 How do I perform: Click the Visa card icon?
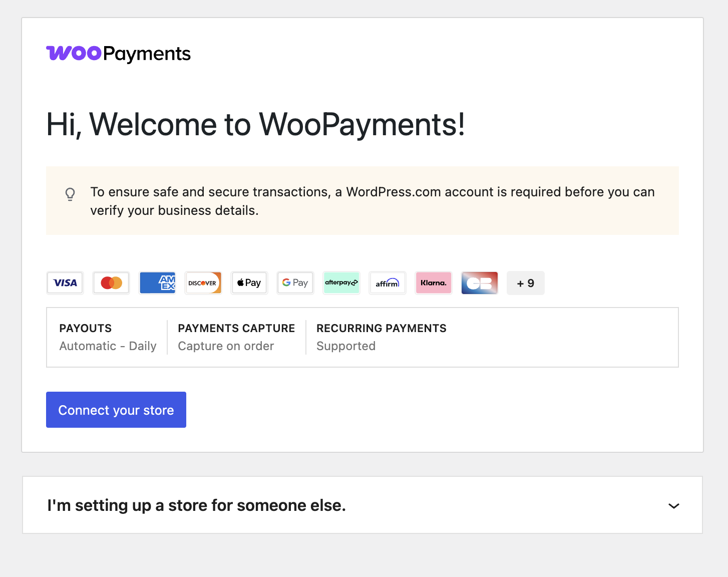coord(65,283)
